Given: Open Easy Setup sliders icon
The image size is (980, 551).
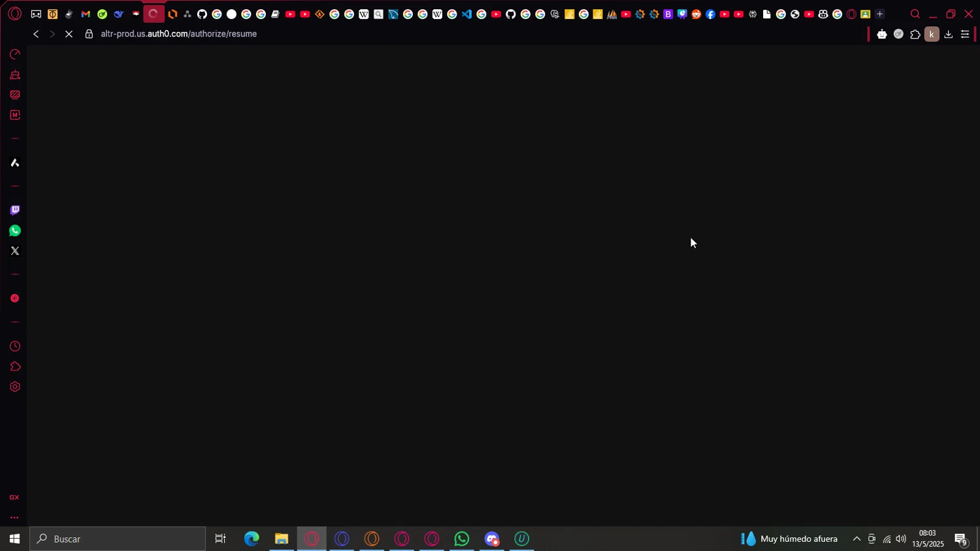Looking at the screenshot, I should pyautogui.click(x=965, y=34).
